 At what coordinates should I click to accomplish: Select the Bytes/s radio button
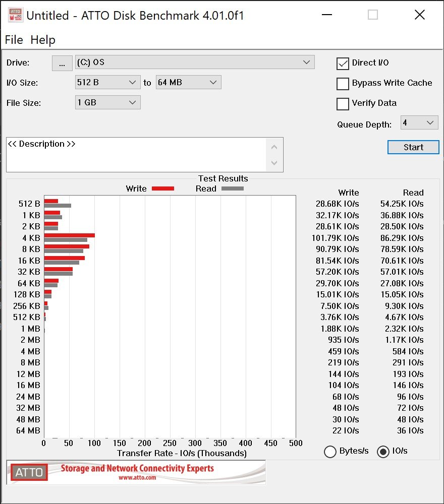pos(330,452)
